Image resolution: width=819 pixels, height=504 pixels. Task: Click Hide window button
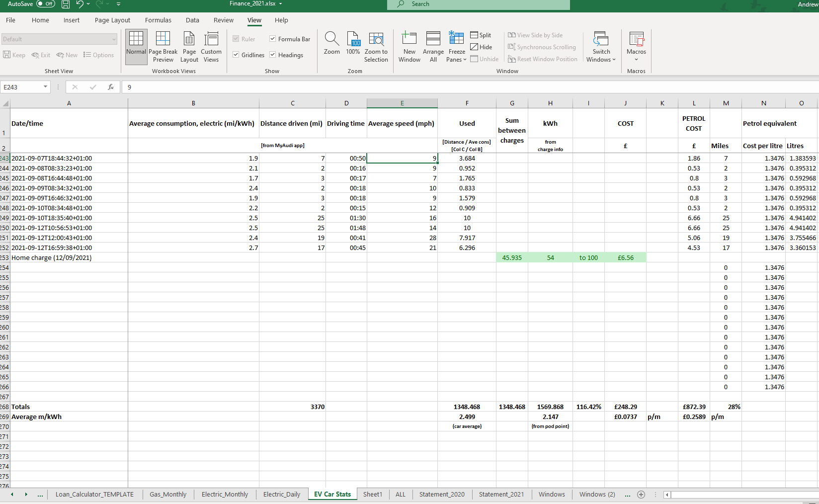pos(481,47)
